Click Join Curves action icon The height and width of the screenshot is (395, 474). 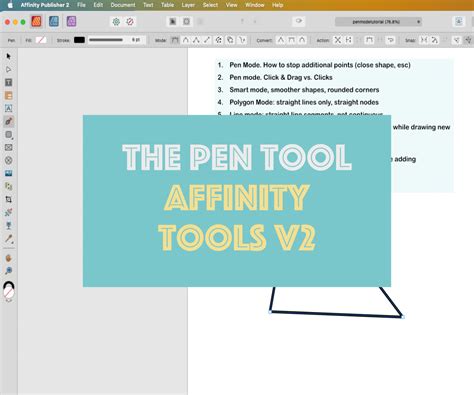tap(369, 40)
